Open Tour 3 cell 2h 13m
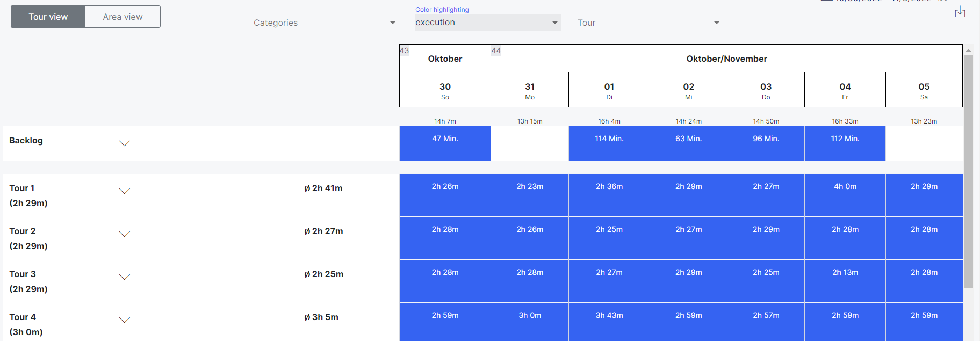 click(x=845, y=281)
